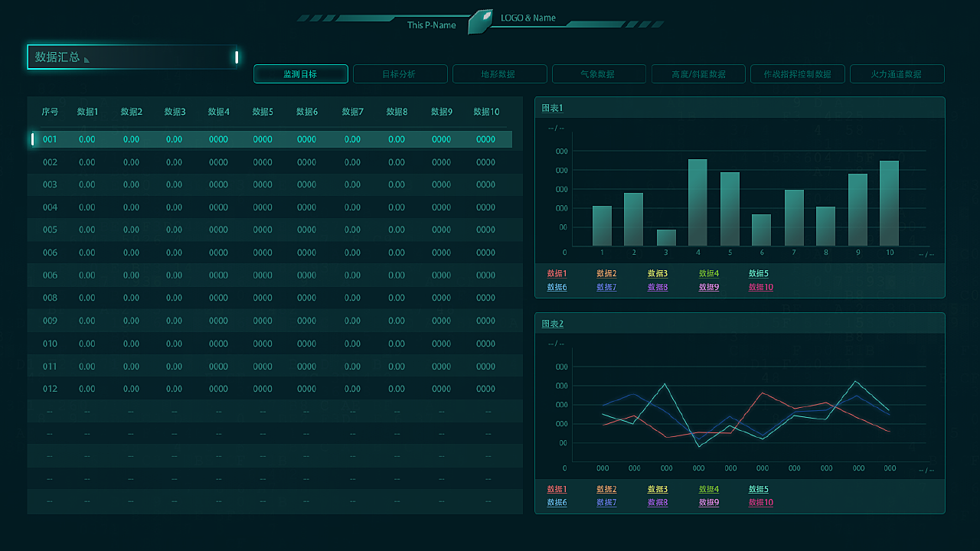Toggle 数据8 legend in 图表2

tap(658, 503)
